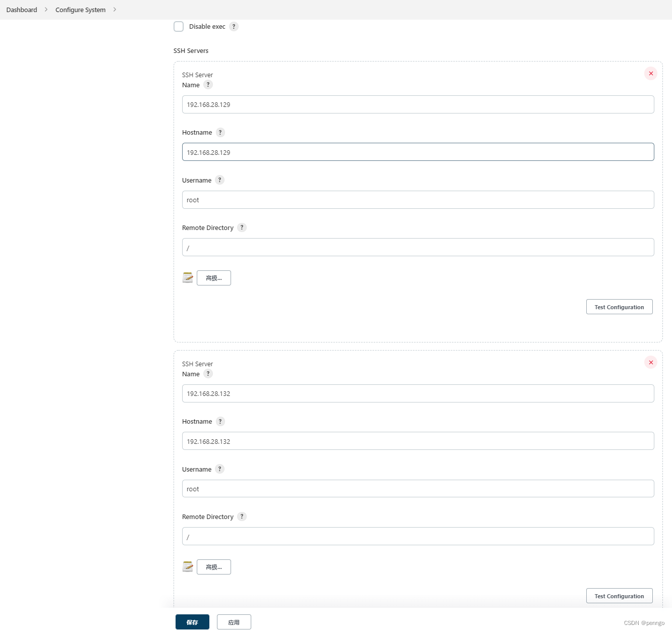Show help for first server Hostname field

220,132
